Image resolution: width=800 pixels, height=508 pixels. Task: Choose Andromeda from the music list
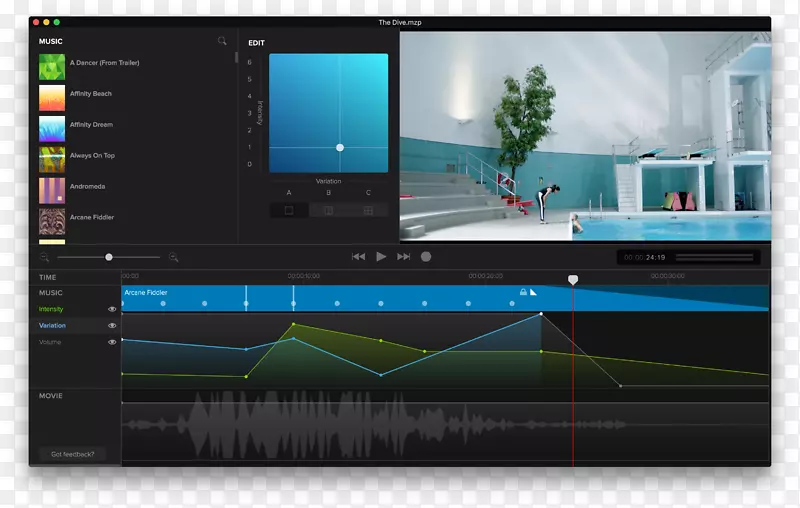pos(87,187)
